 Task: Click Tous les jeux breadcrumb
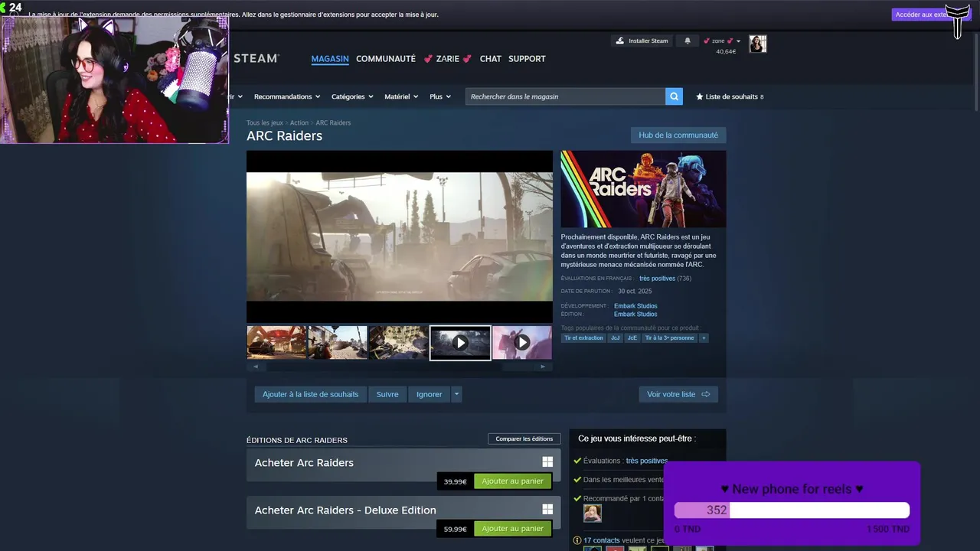pos(265,122)
